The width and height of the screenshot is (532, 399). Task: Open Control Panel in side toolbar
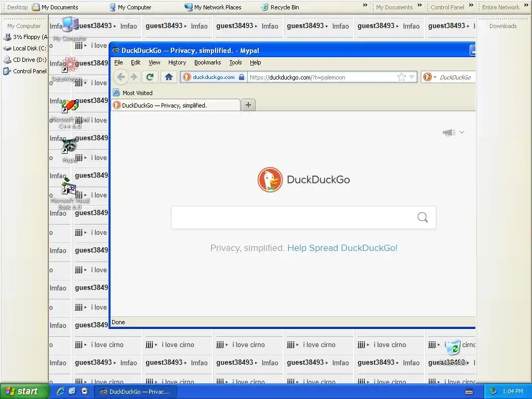click(x=25, y=71)
